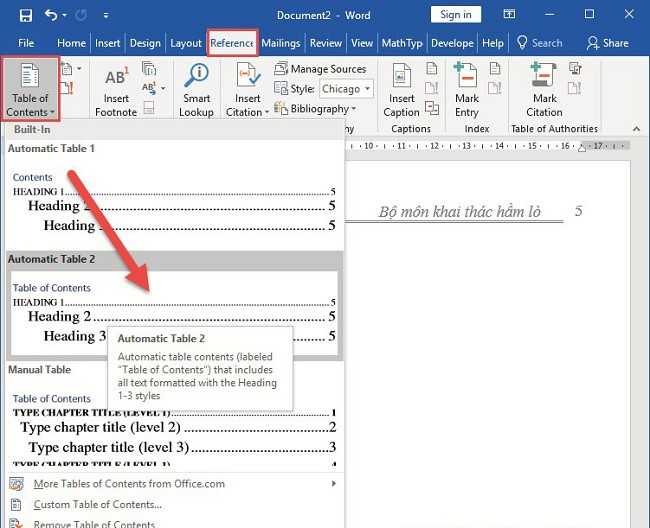Open the View tab
This screenshot has width=650, height=528.
[362, 43]
